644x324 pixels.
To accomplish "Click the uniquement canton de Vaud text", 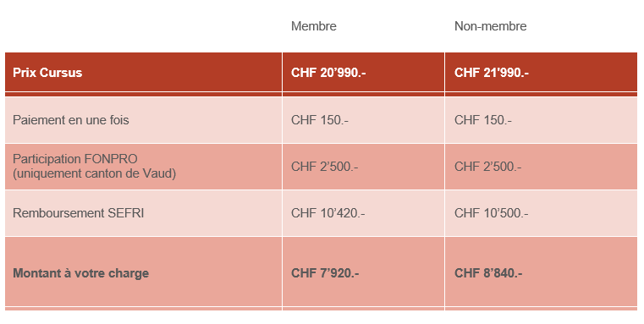I will [94, 173].
